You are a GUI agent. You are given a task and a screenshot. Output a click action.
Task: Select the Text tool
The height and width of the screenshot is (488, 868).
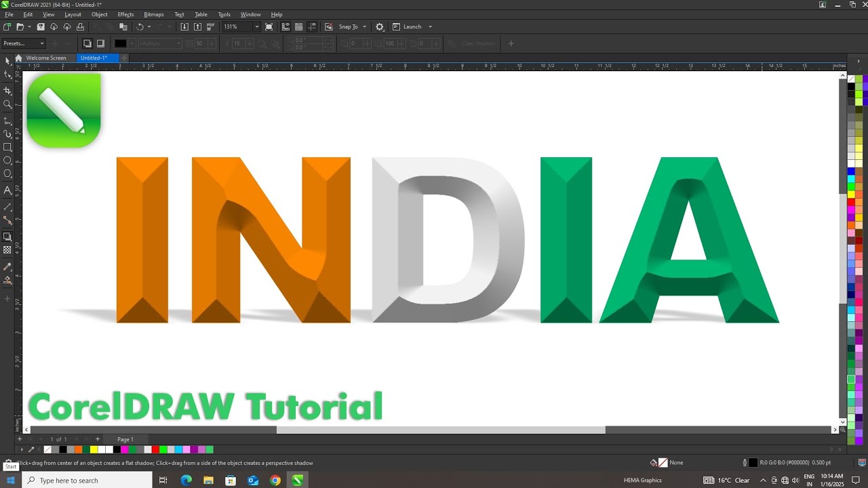[7, 190]
